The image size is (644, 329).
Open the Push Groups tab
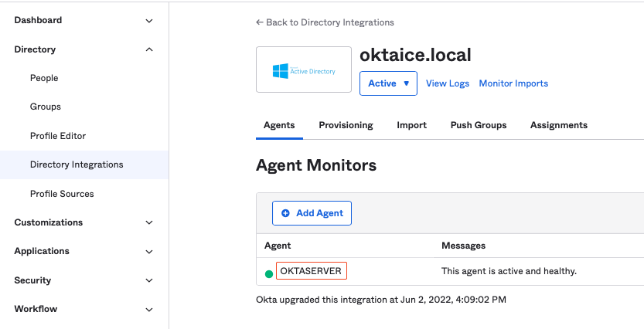pos(479,125)
